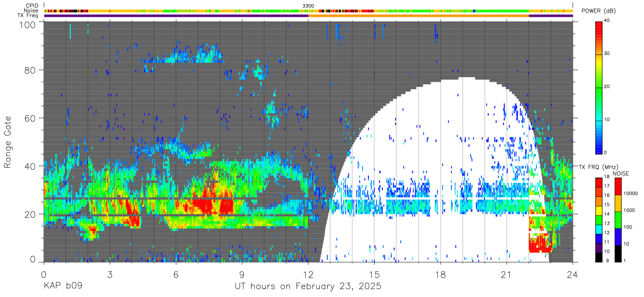Click the TX Freq strip above the plot

pyautogui.click(x=308, y=16)
